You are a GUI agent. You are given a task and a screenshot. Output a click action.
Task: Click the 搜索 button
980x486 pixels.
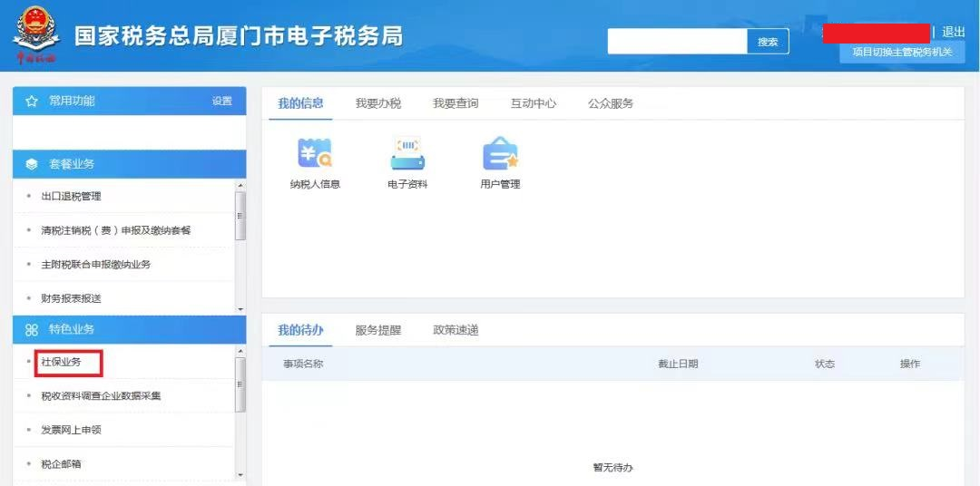pos(768,41)
